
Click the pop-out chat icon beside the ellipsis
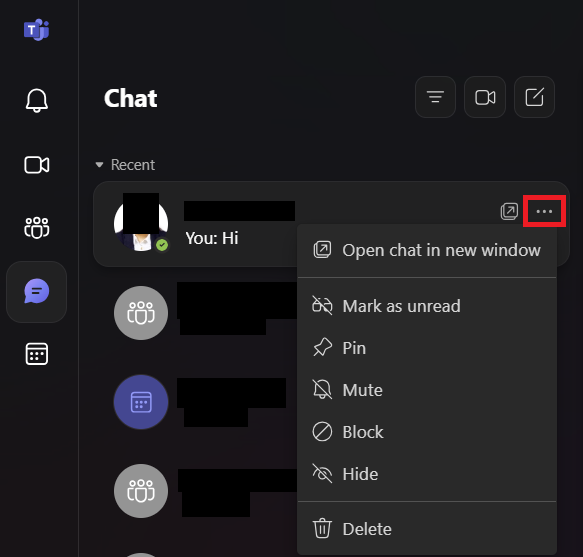pyautogui.click(x=509, y=211)
